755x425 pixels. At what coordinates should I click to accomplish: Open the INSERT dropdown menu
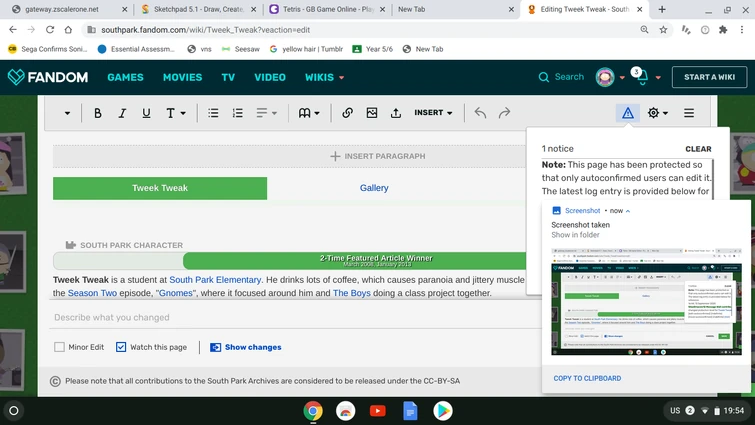pos(433,113)
